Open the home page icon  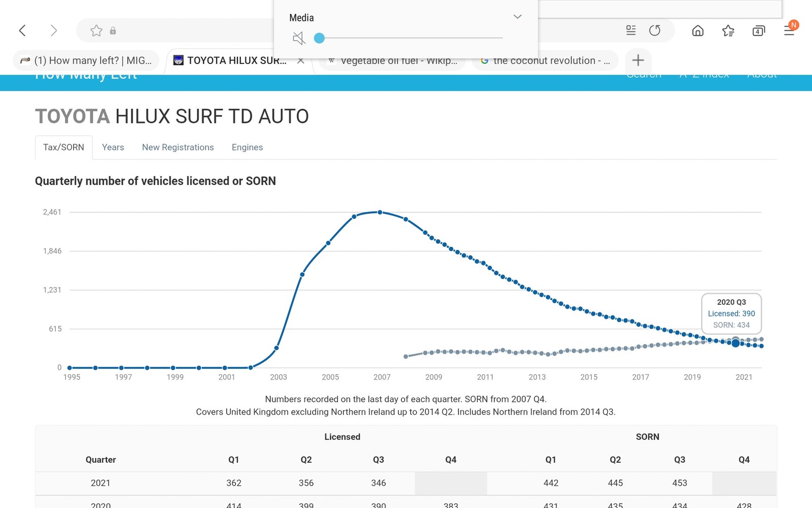coord(698,31)
